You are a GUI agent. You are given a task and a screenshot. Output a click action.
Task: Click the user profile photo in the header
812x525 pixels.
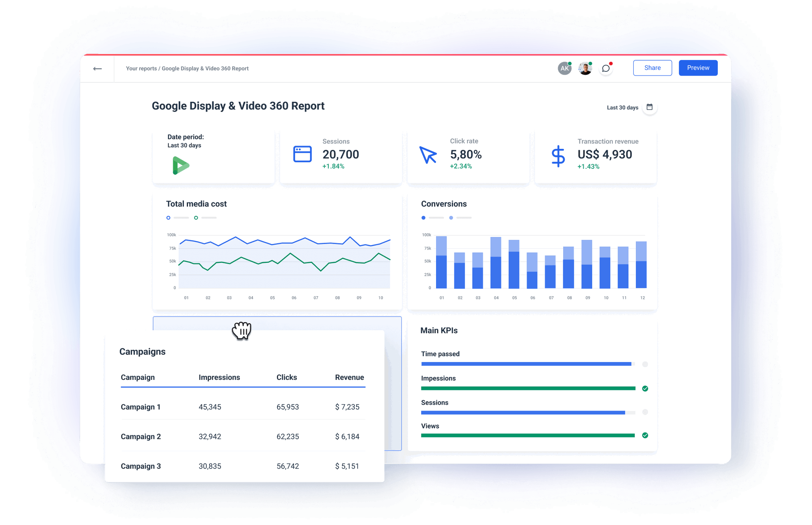point(585,68)
